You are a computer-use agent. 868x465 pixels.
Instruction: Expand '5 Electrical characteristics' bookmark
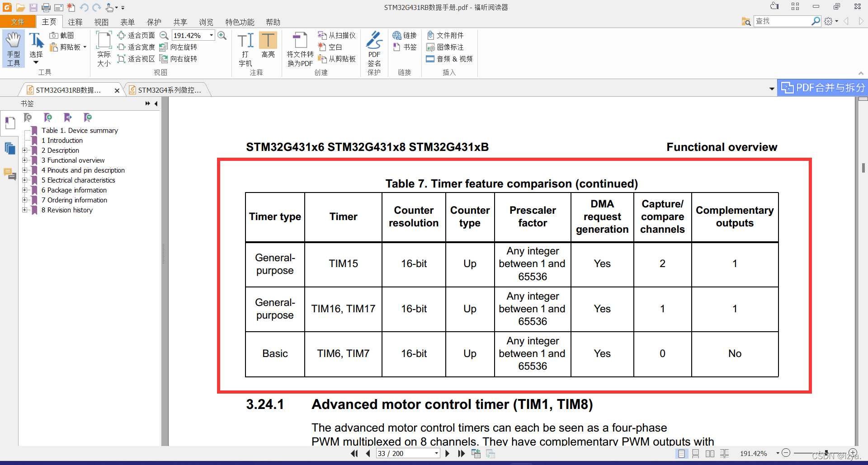pyautogui.click(x=25, y=180)
